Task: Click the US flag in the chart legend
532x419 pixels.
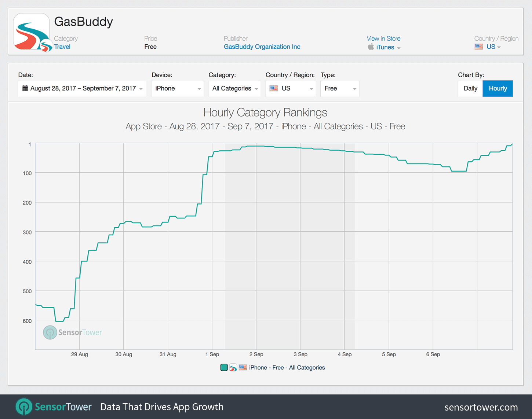Action: pos(243,367)
